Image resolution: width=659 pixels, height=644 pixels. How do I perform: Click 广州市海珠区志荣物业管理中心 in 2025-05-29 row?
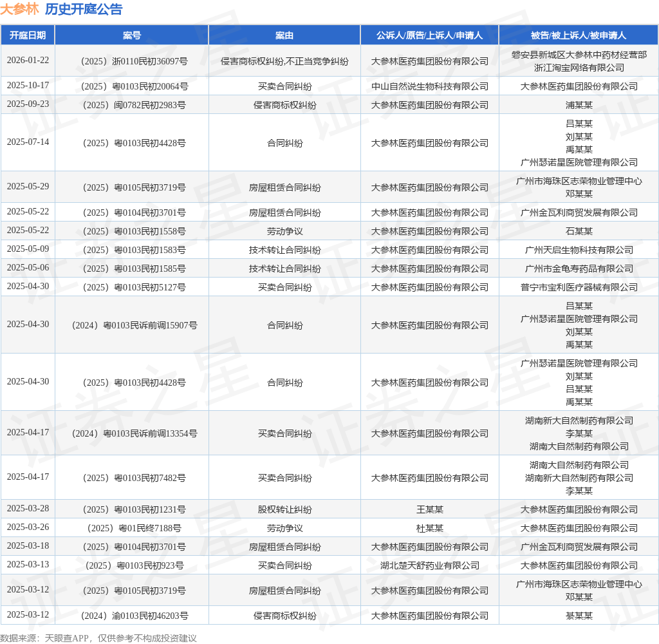click(x=579, y=181)
